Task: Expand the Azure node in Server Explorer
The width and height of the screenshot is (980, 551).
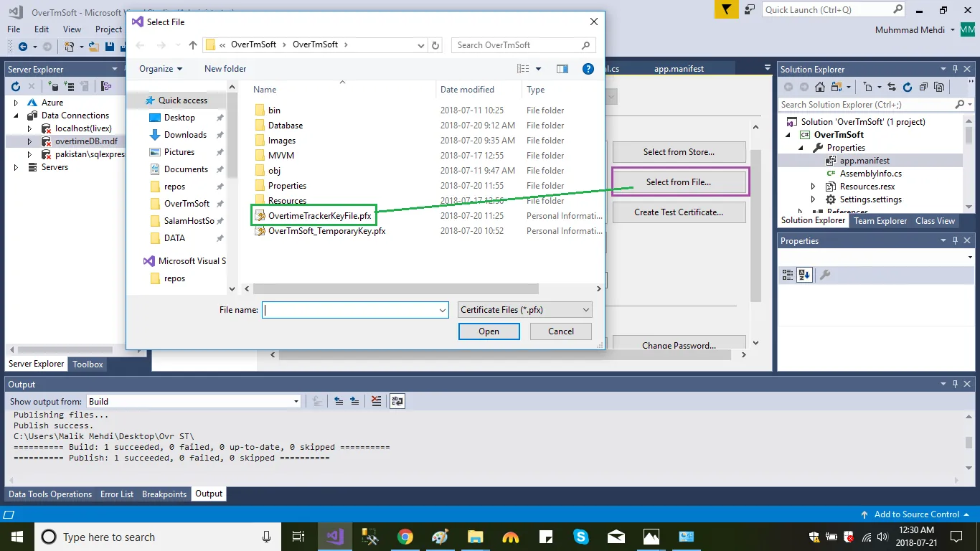Action: pyautogui.click(x=16, y=103)
